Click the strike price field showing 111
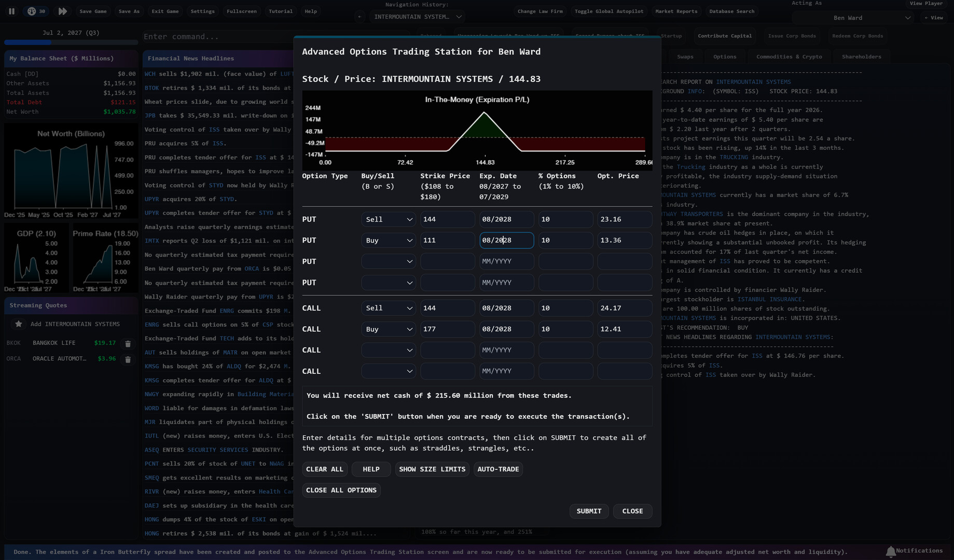The width and height of the screenshot is (954, 560). click(x=447, y=241)
